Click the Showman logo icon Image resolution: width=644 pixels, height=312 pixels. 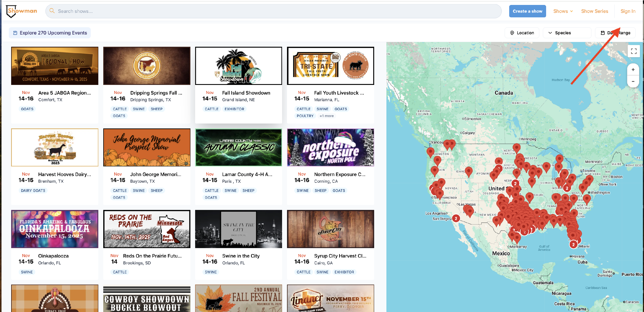[x=11, y=11]
